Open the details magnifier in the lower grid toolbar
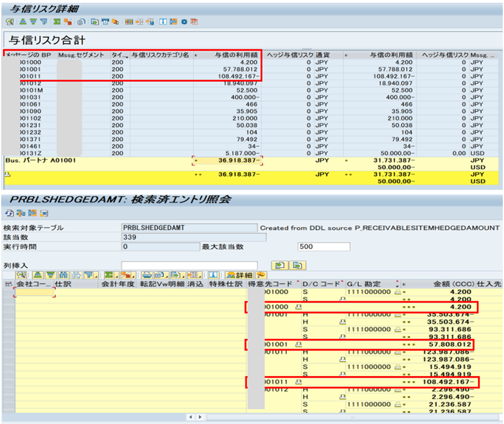The image size is (504, 424). coord(21,275)
